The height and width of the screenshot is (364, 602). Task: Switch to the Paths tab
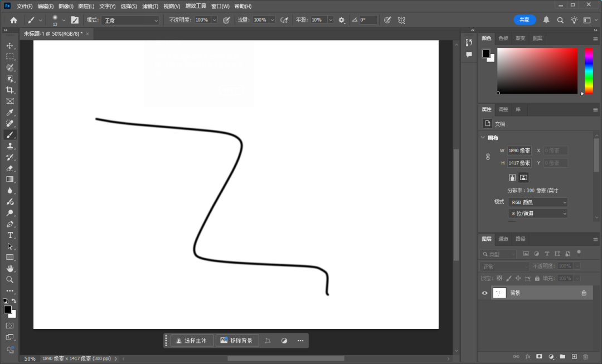pos(520,239)
